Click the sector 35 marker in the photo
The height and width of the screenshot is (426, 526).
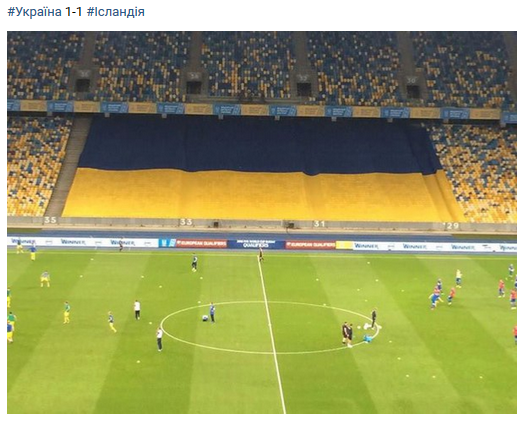(50, 220)
